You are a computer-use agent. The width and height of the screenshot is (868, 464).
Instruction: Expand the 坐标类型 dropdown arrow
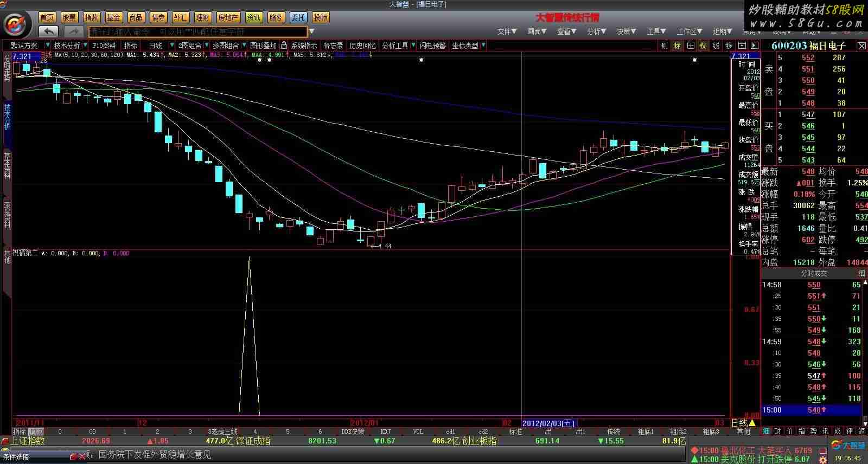483,46
